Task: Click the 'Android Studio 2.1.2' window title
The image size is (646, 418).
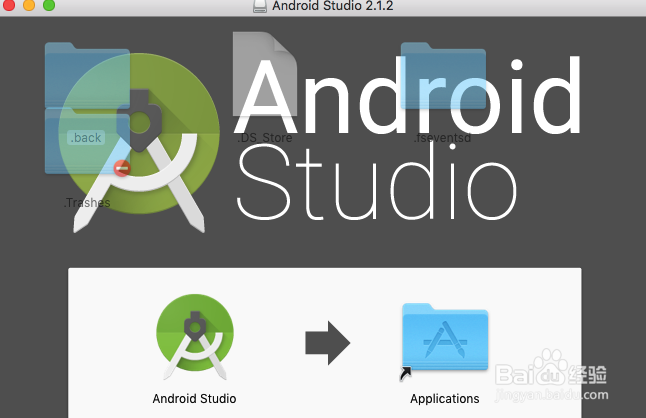Action: [x=332, y=6]
